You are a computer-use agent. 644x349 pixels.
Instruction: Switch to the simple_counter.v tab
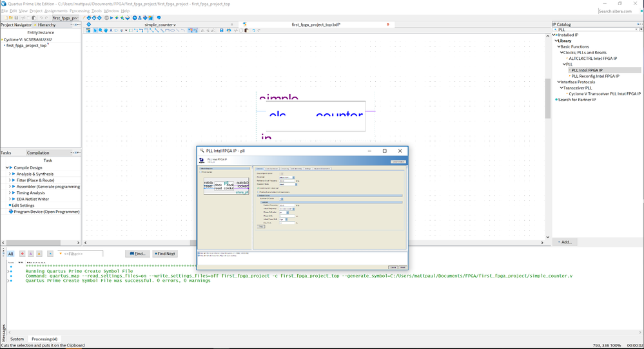pyautogui.click(x=160, y=24)
